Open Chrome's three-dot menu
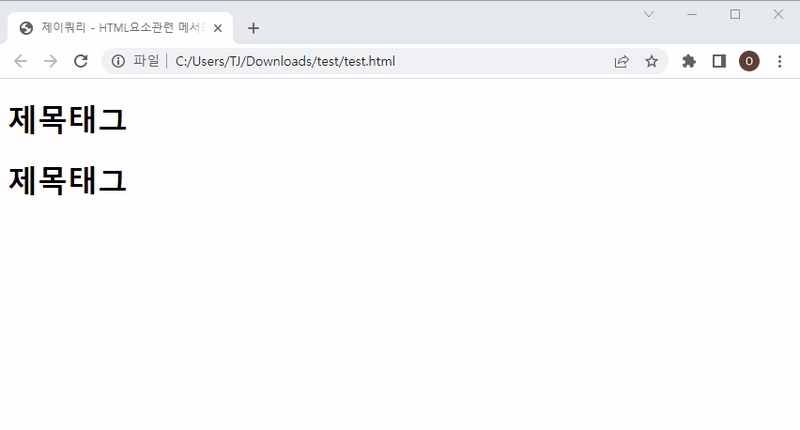Image resolution: width=800 pixels, height=430 pixels. pyautogui.click(x=780, y=61)
